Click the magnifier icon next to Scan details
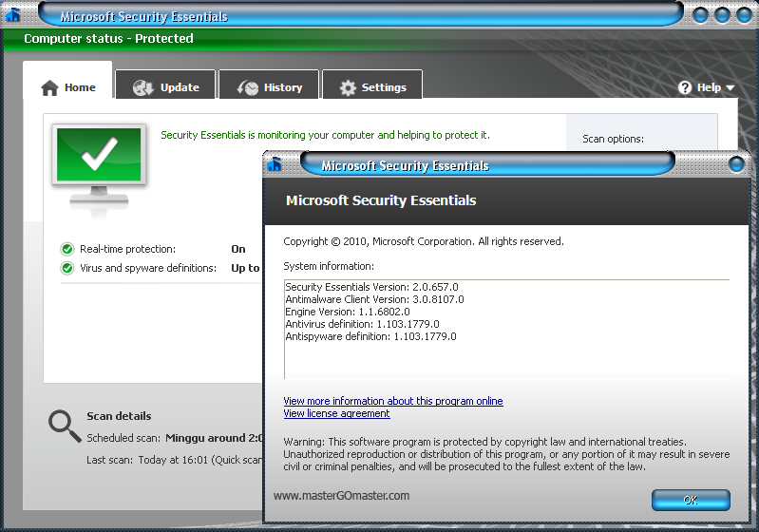Viewport: 759px width, 532px height. [x=65, y=426]
